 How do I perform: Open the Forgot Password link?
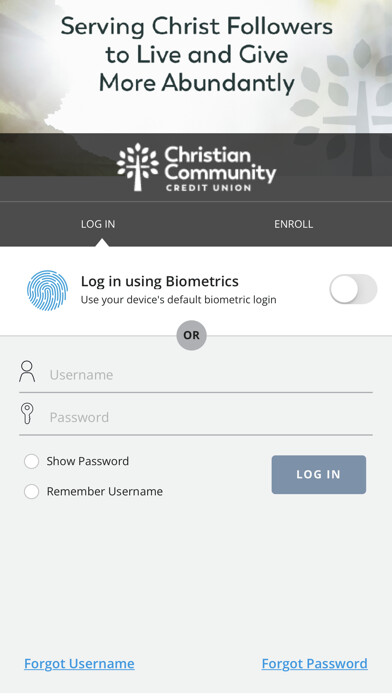click(315, 664)
